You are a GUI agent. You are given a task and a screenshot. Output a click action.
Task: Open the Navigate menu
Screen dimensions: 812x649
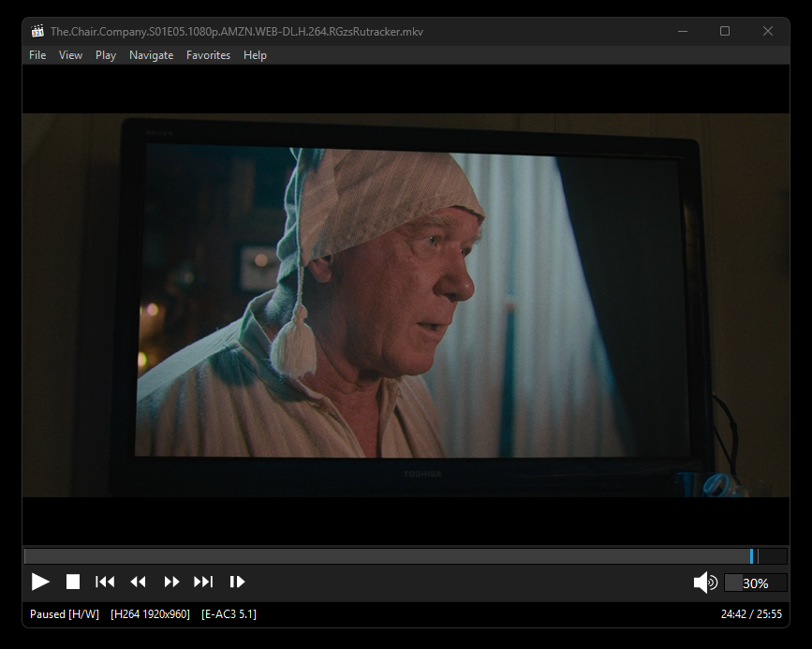151,55
